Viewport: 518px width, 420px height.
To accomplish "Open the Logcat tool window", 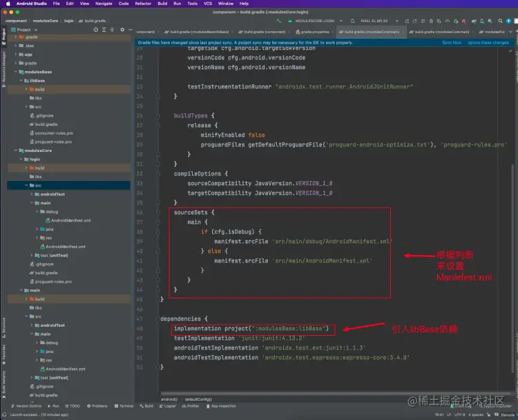I will (168, 406).
